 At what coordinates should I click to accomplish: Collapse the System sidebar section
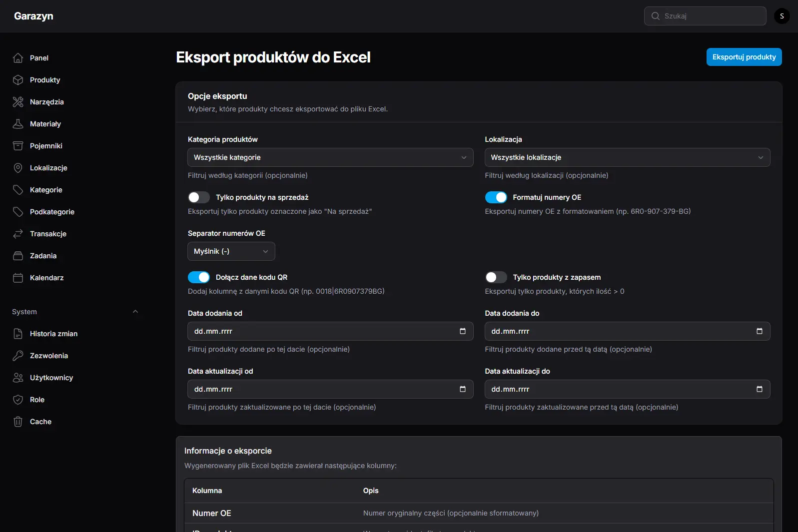pyautogui.click(x=135, y=312)
